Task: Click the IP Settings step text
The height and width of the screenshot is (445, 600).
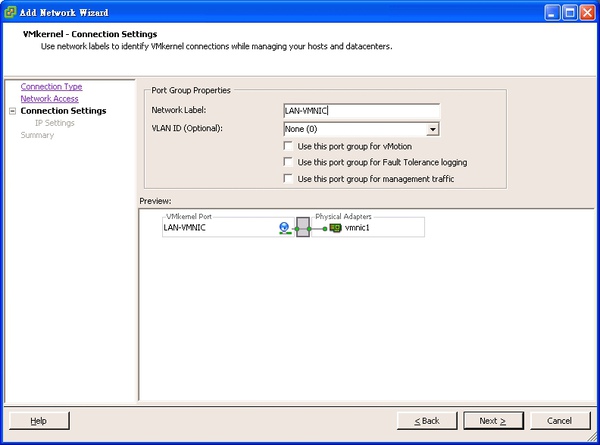Action: (x=55, y=123)
